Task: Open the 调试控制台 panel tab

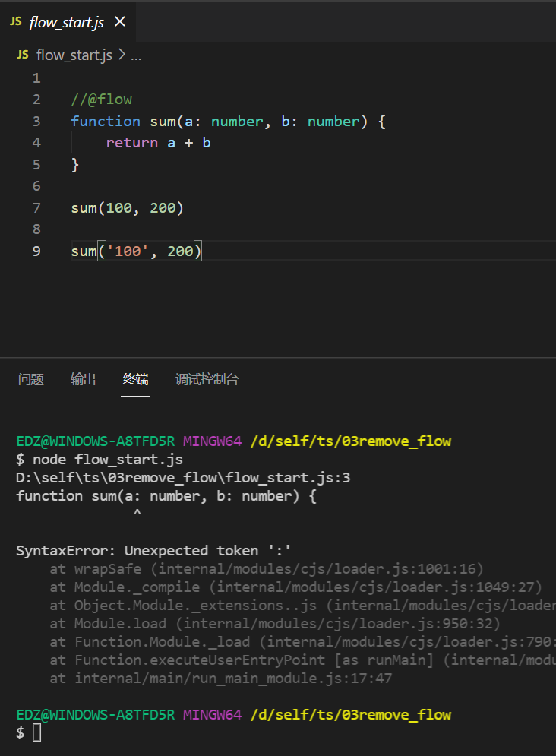Action: click(x=207, y=379)
